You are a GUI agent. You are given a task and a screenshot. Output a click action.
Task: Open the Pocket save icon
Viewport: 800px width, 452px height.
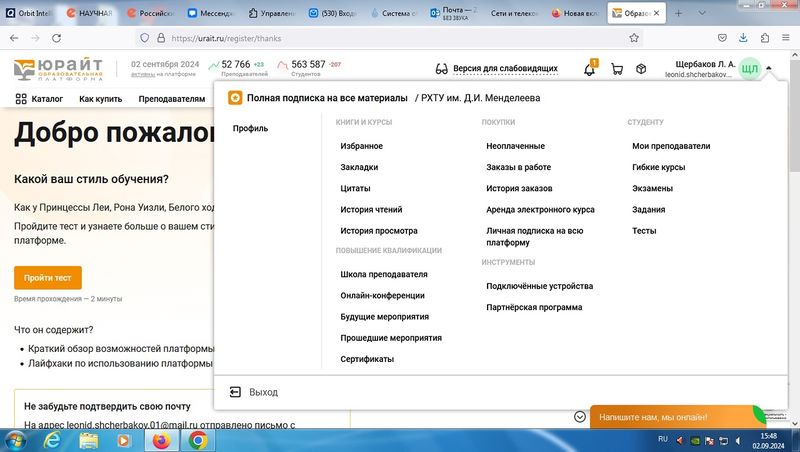722,38
